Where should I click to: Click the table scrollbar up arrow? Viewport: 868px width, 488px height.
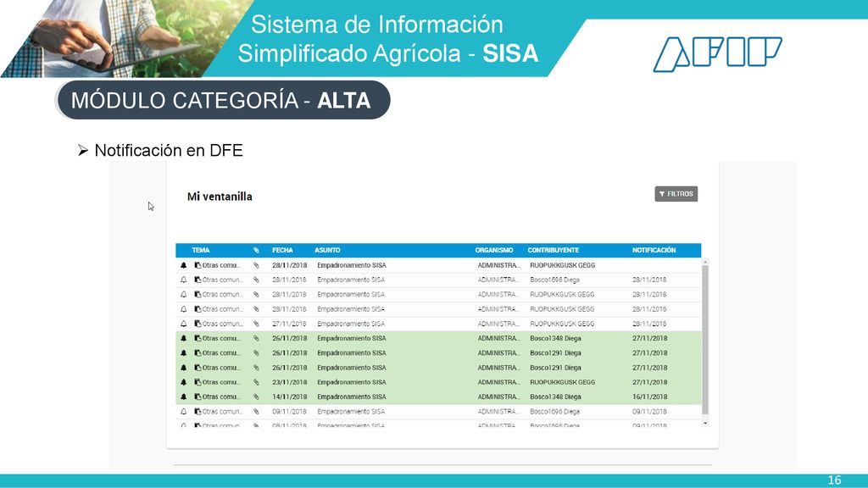(x=705, y=262)
